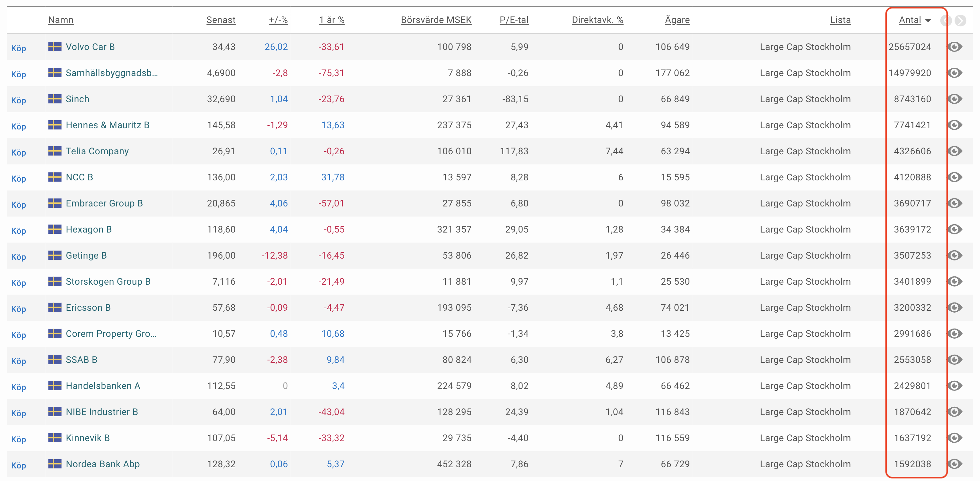Click Köp for Samhällsbyggnadsb… stock
Viewport: 980px width, 481px height.
(x=18, y=75)
